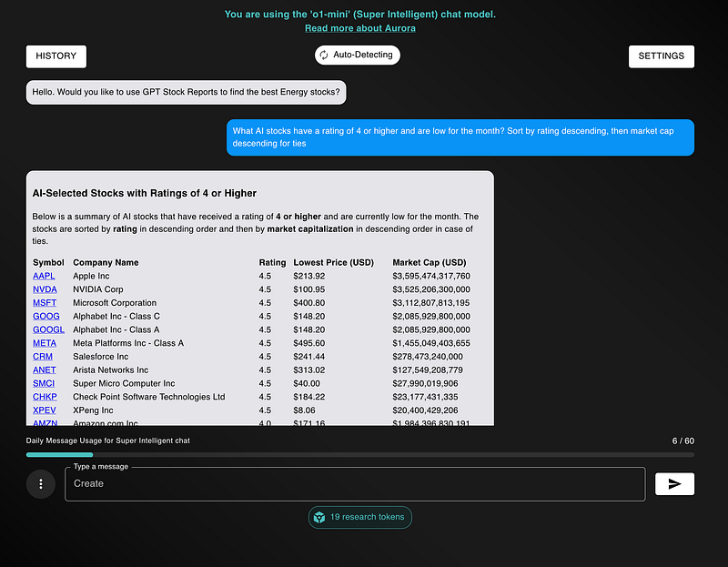Screen dimensions: 728x567
Task: Click the $100.95 lowest price value
Action: coord(308,289)
